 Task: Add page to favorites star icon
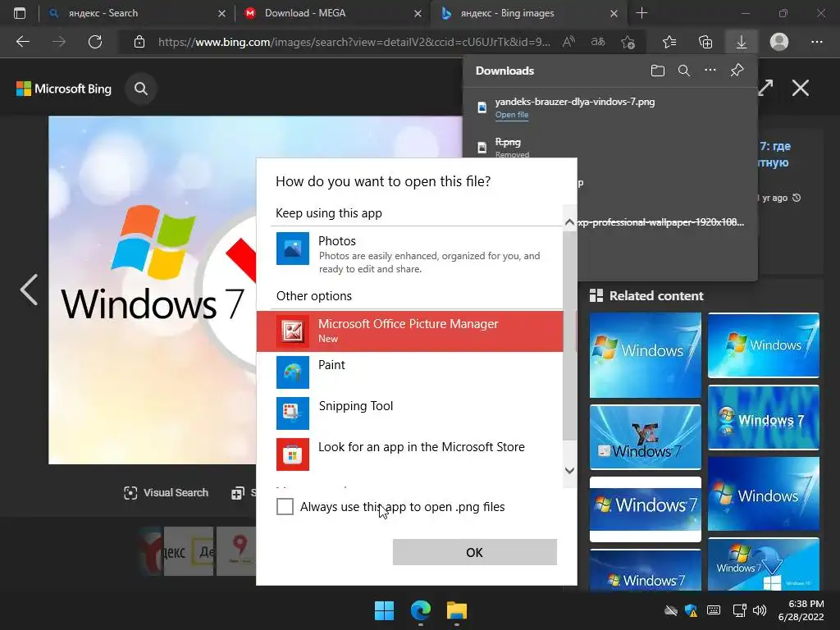pos(628,42)
